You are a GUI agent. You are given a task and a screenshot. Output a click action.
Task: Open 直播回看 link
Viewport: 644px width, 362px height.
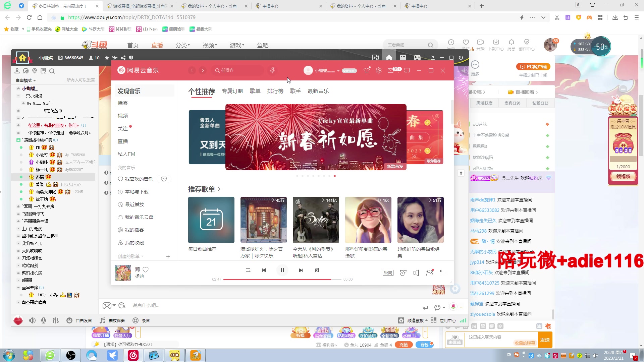[x=523, y=92]
